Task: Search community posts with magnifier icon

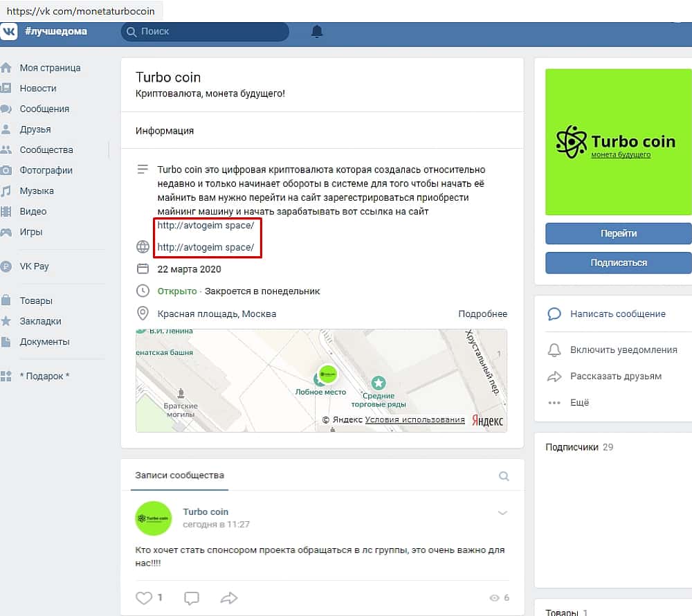Action: click(504, 476)
